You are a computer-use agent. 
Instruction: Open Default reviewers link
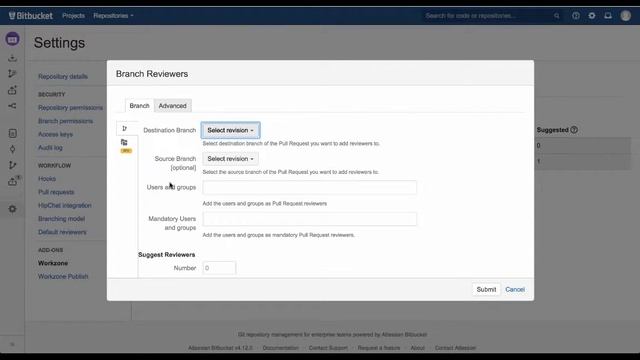pos(62,232)
